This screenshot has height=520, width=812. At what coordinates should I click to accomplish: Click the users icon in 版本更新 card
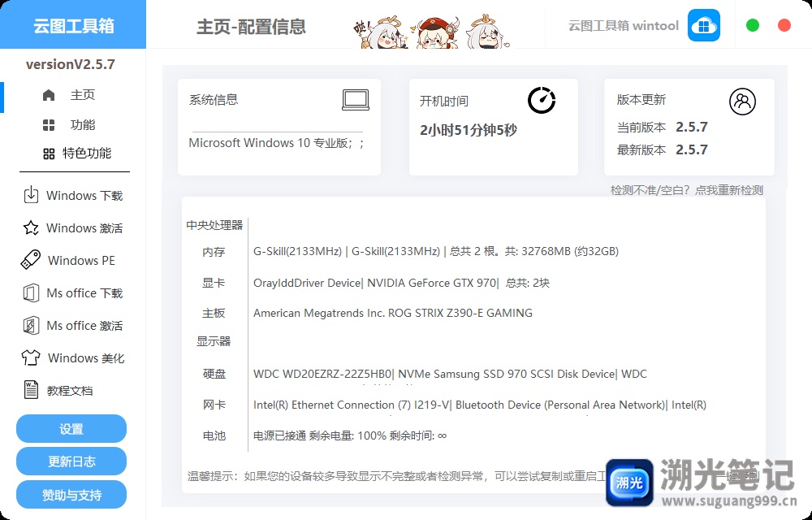[743, 102]
